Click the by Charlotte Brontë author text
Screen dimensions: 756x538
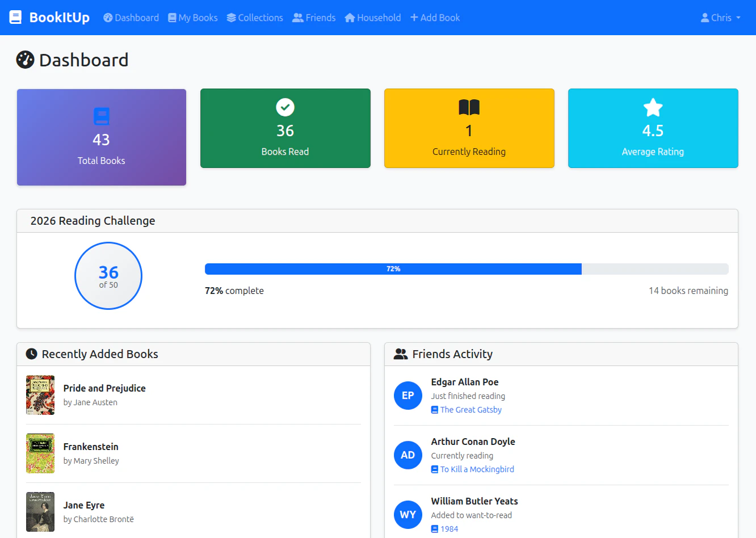point(99,519)
